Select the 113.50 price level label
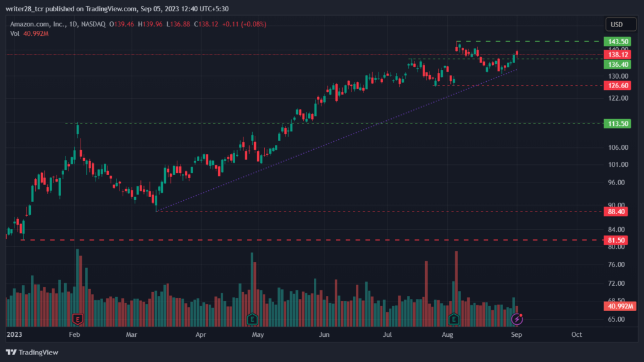644x362 pixels. (x=618, y=123)
